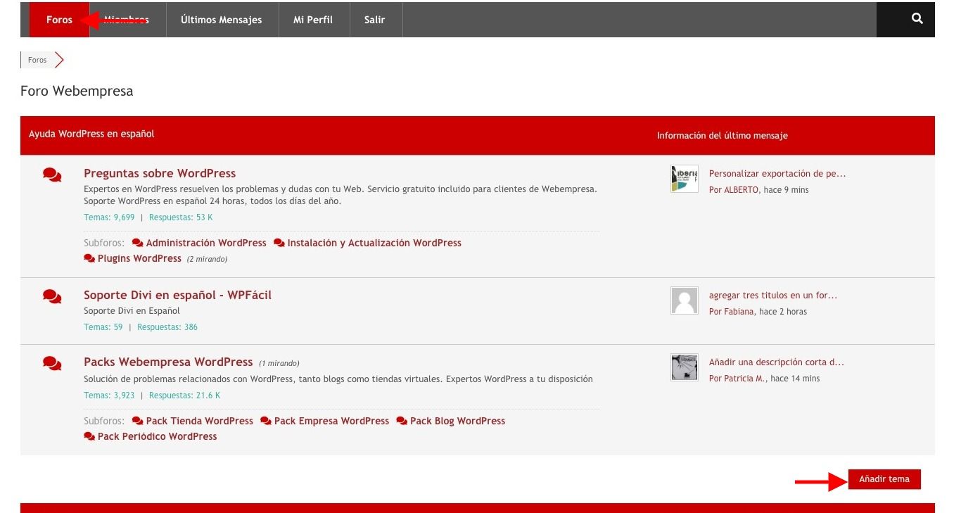Open the Instalación y Actualización WordPress subforum
The image size is (980, 513).
[374, 243]
